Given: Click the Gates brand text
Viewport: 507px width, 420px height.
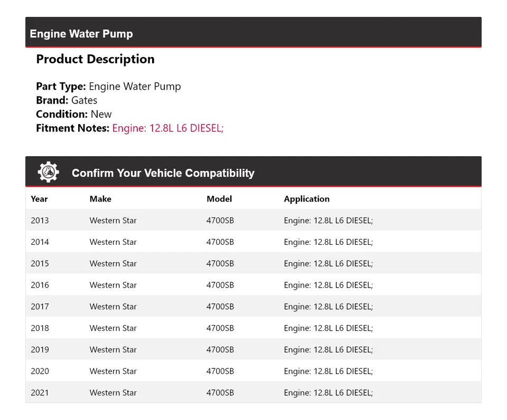Looking at the screenshot, I should click(x=84, y=100).
